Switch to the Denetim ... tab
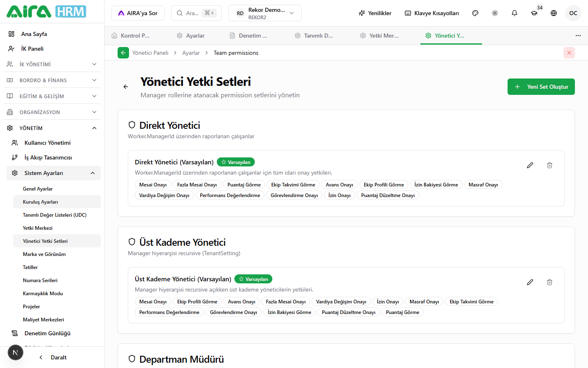Viewport: 588px width, 368px height. pos(249,36)
